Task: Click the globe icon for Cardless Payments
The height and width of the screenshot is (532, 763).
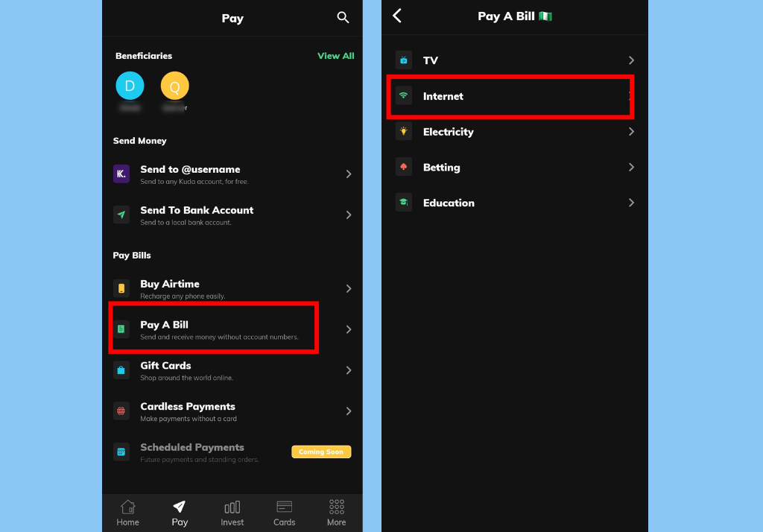Action: tap(121, 411)
